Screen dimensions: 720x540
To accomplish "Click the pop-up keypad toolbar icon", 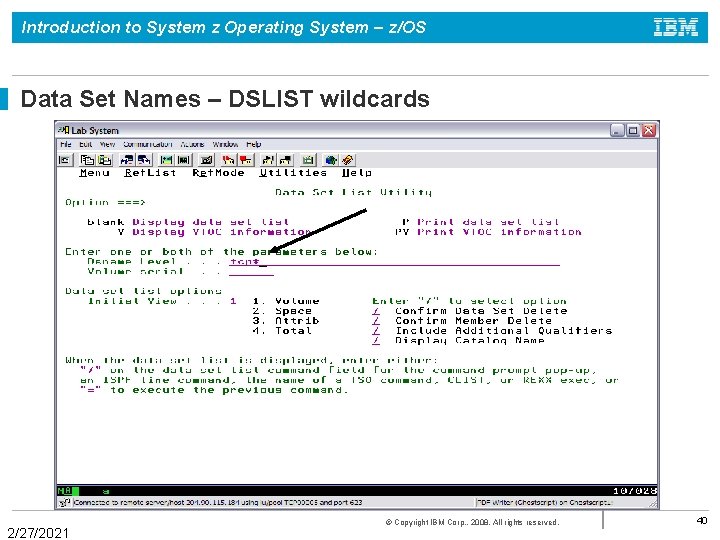I will tap(308, 160).
